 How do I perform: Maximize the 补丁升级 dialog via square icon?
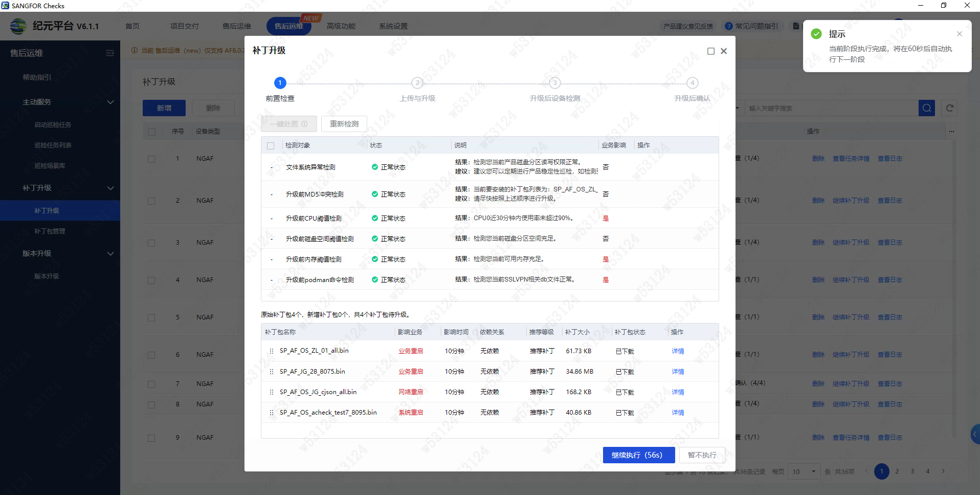click(710, 51)
